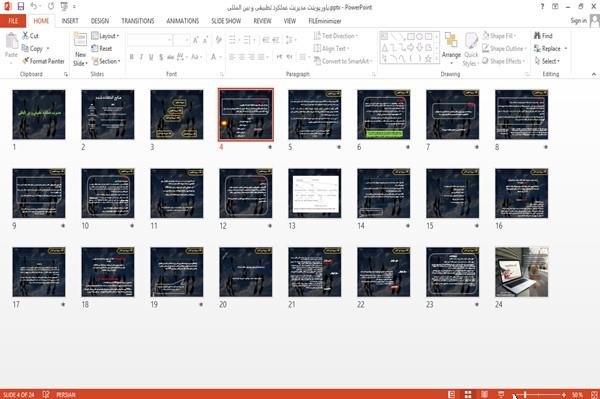Open the Quick Styles gallery
Viewport: 600px width, 399px height.
[x=471, y=49]
